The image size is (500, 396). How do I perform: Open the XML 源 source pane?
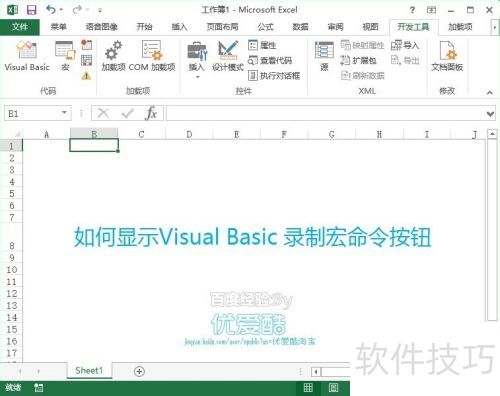[324, 56]
